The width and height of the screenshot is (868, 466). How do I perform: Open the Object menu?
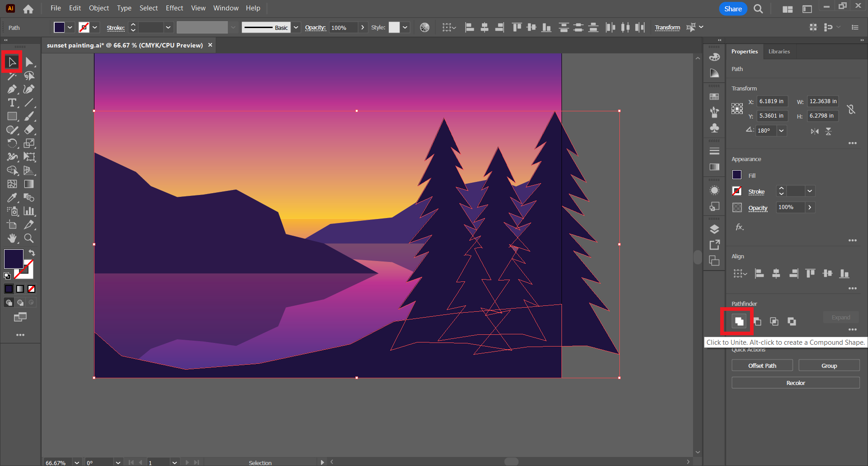(x=99, y=8)
